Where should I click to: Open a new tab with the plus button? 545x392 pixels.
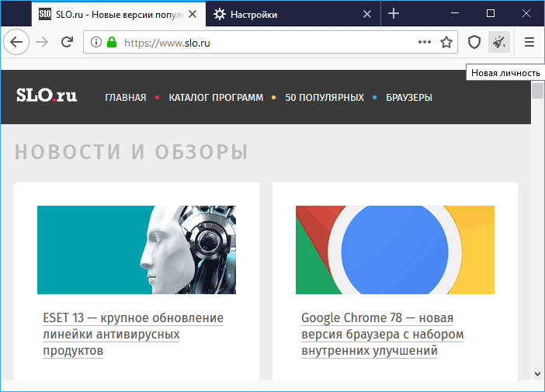click(394, 13)
